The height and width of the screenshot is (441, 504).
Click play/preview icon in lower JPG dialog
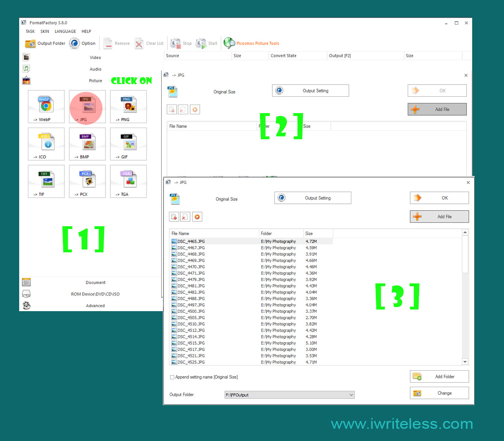pyautogui.click(x=197, y=217)
